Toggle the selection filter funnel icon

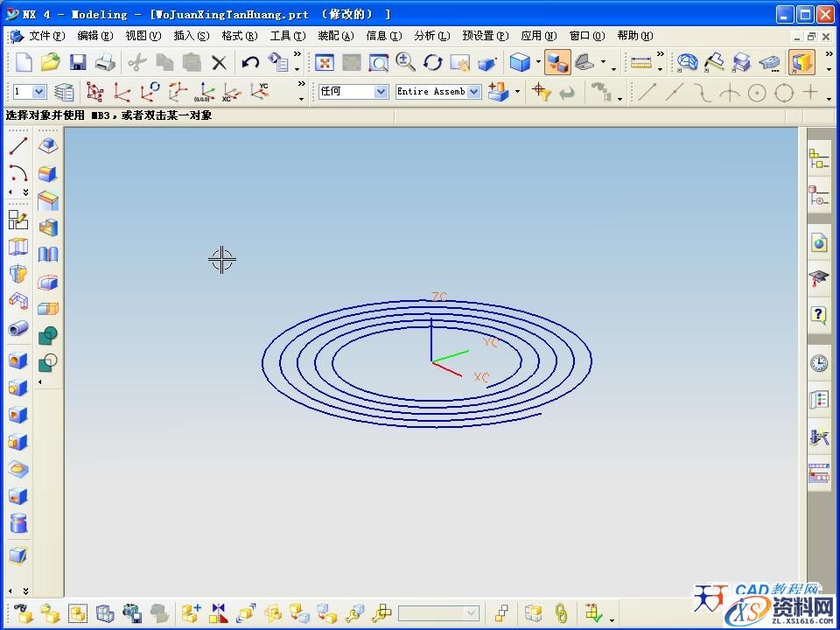[542, 92]
